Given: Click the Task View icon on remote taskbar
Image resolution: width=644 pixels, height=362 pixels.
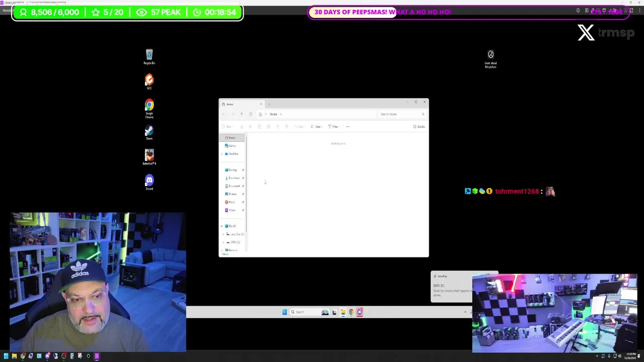Looking at the screenshot, I should click(x=334, y=312).
